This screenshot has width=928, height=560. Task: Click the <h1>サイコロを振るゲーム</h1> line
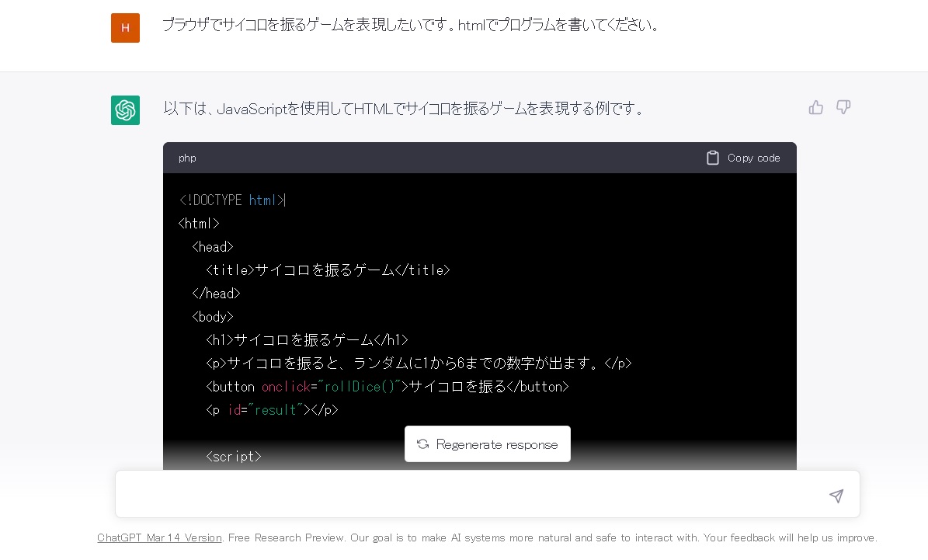(x=307, y=339)
